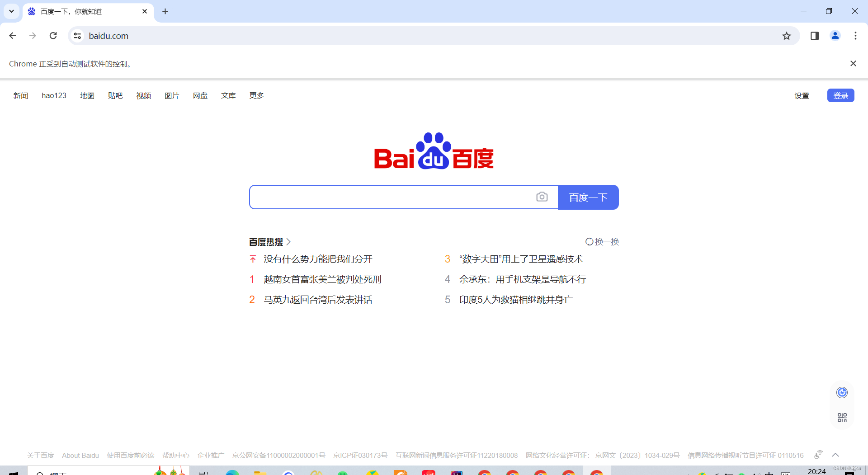868x475 pixels.
Task: Click the accessibility icon in the footer
Action: click(x=818, y=455)
